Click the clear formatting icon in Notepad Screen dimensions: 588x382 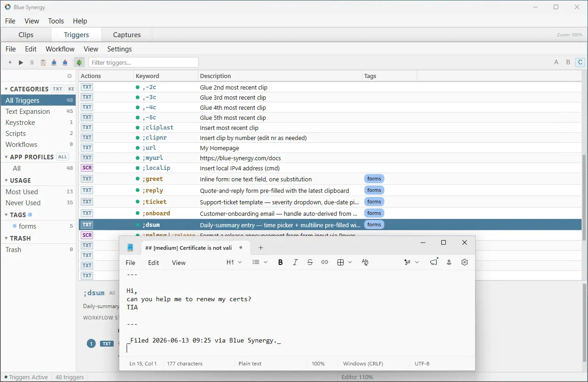pos(365,262)
